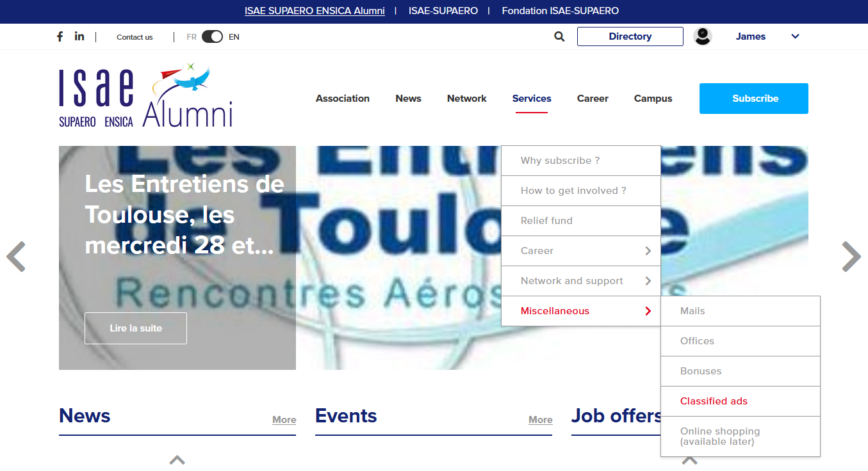Go to next carousel slide
Screen dimensions: 868x471
(x=851, y=257)
